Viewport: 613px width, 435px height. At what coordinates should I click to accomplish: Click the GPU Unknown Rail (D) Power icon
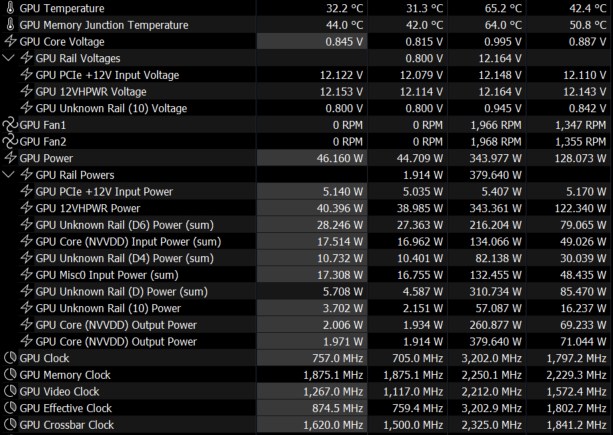[x=27, y=292]
